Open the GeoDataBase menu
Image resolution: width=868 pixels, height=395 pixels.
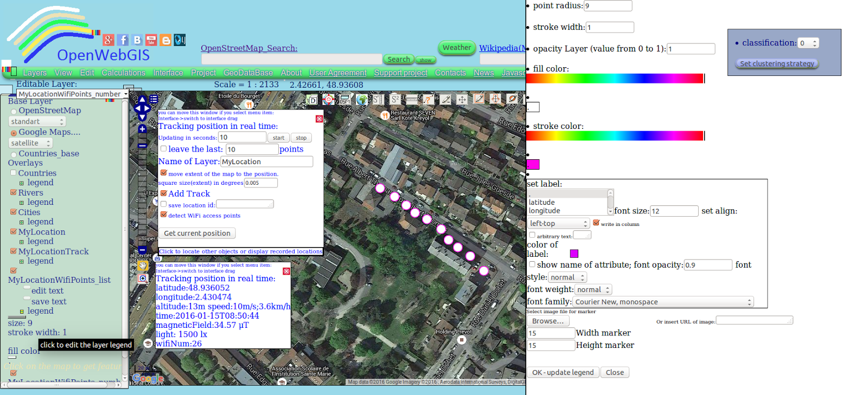coord(248,73)
